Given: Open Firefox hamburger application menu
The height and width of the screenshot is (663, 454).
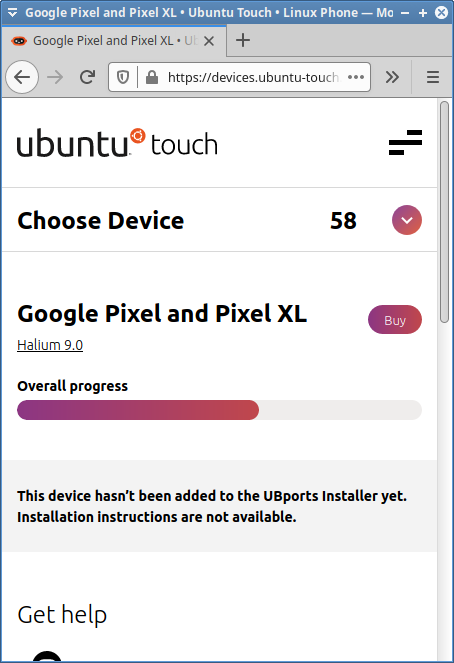Looking at the screenshot, I should pos(433,77).
